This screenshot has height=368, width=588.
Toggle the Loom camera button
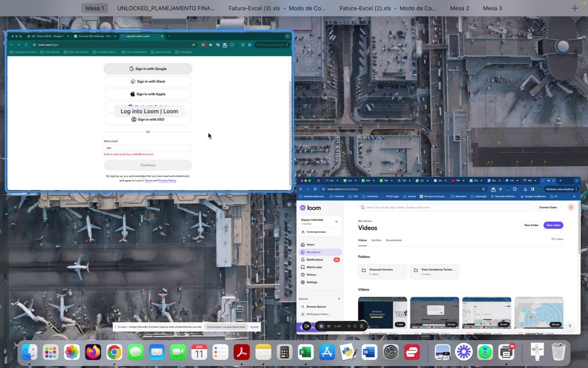tap(307, 326)
